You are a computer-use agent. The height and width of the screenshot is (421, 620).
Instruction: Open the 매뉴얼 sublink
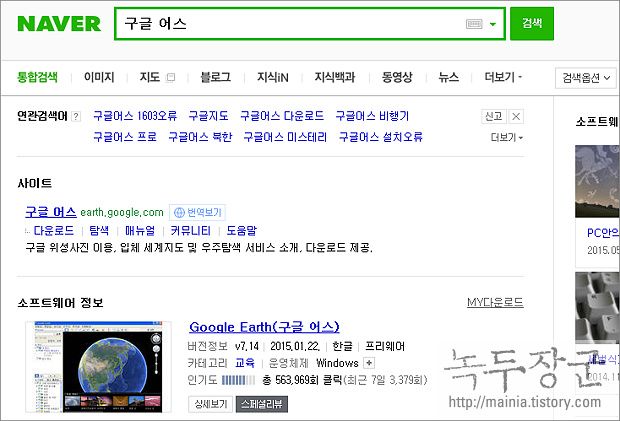click(x=140, y=230)
